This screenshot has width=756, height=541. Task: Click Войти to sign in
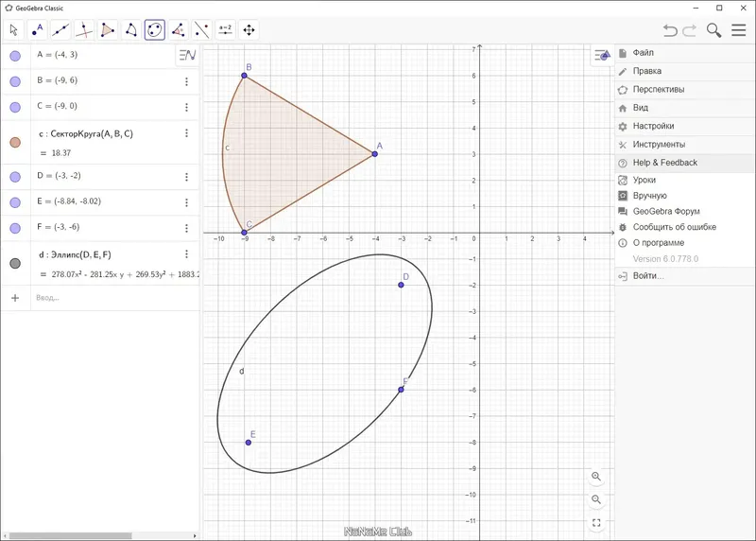pos(685,276)
